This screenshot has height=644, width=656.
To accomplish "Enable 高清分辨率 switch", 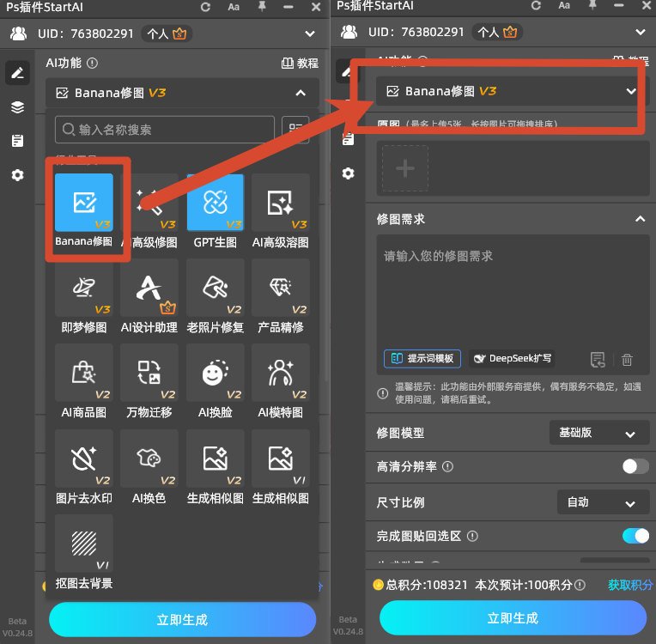I will pos(635,466).
